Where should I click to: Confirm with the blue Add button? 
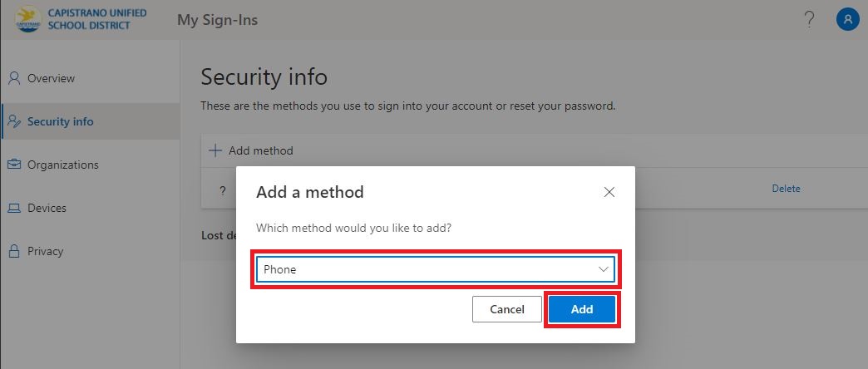[582, 309]
